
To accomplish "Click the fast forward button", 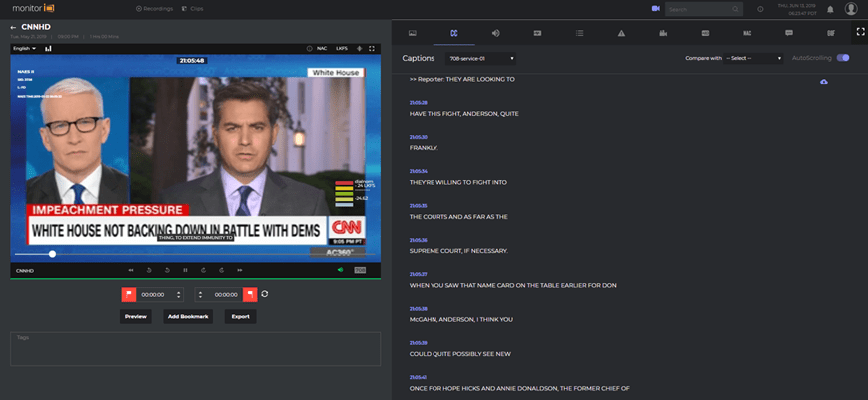I will point(239,270).
